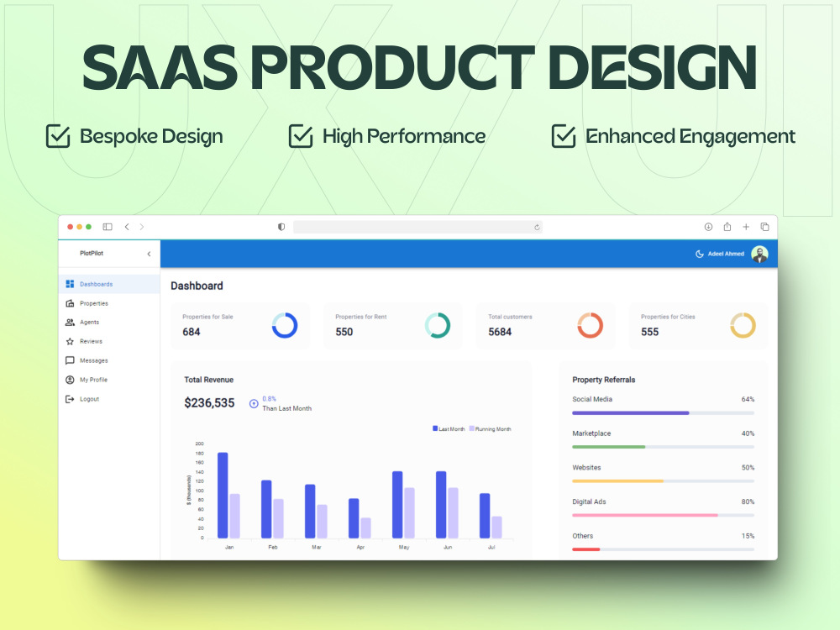Click the 0.8% growth percentage
The width and height of the screenshot is (840, 630).
pyautogui.click(x=270, y=398)
